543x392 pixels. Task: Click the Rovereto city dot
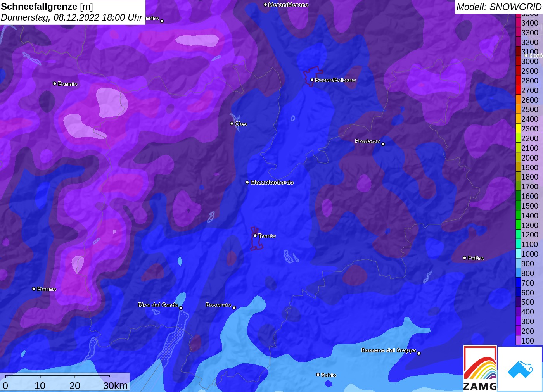(x=234, y=307)
